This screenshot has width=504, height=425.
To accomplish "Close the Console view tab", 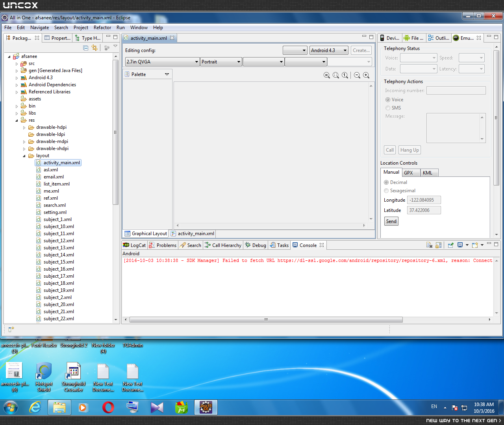I will pos(322,245).
